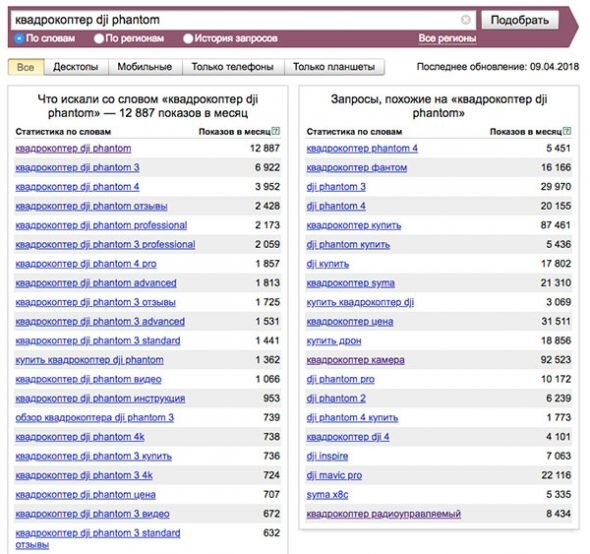Open the квадрокоптер syma query link
This screenshot has height=554, width=590.
pos(351,283)
